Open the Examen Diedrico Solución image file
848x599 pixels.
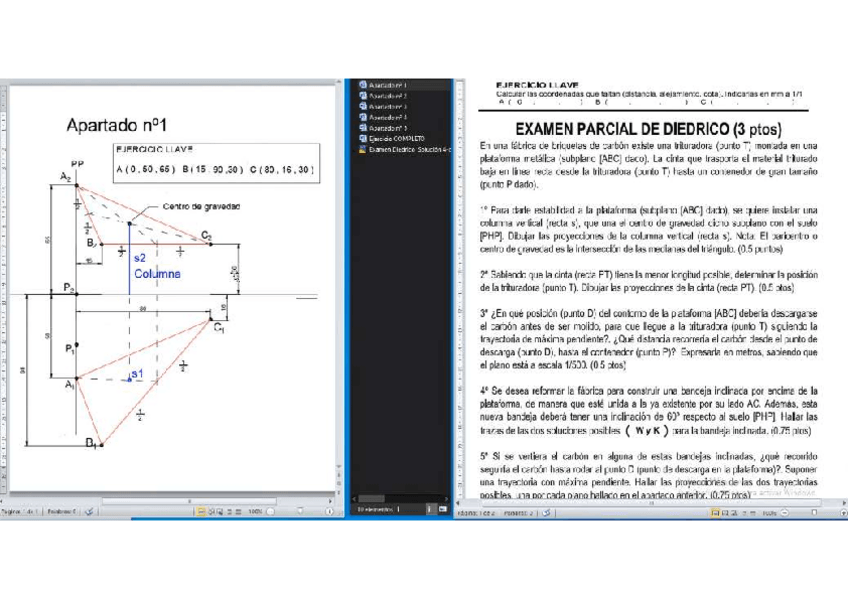click(x=409, y=149)
